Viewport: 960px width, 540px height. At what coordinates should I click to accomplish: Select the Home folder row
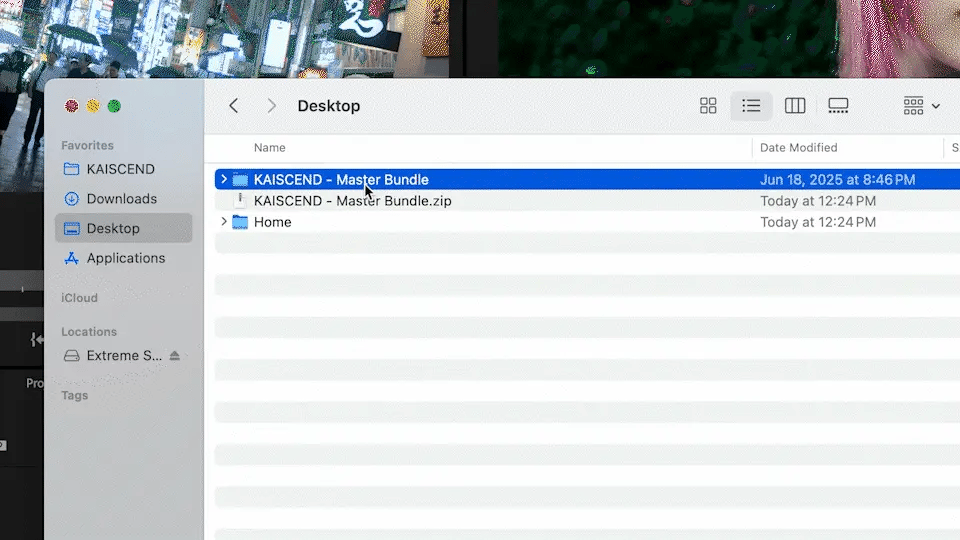pyautogui.click(x=273, y=222)
